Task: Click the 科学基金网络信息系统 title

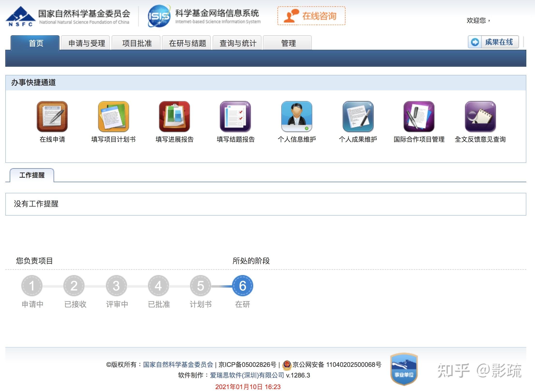Action: pyautogui.click(x=217, y=13)
